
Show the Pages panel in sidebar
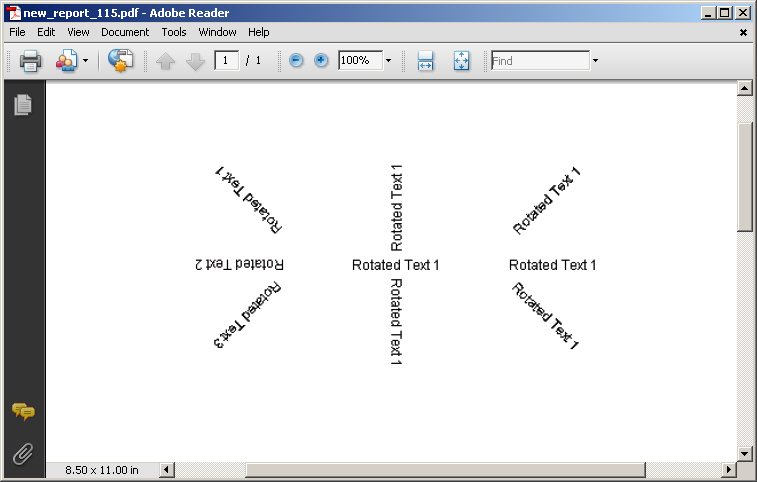[x=23, y=104]
